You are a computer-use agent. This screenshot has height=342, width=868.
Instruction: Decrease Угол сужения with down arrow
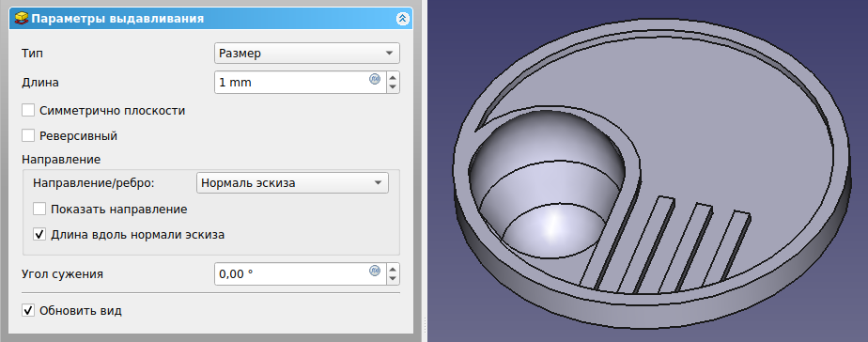(x=393, y=279)
